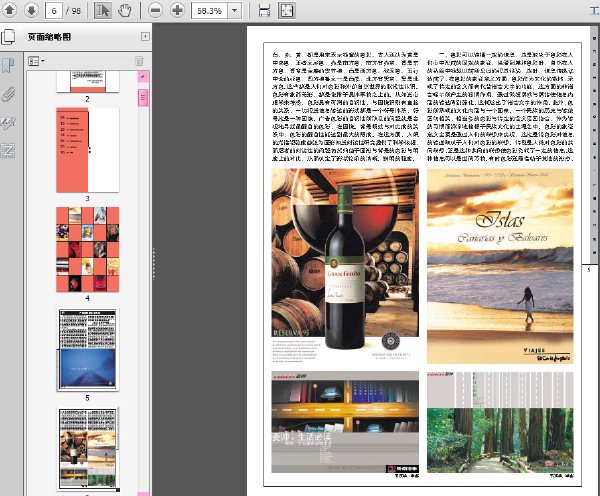Collapse the thumbnails pane with arrow button
This screenshot has width=600, height=496.
click(x=145, y=37)
